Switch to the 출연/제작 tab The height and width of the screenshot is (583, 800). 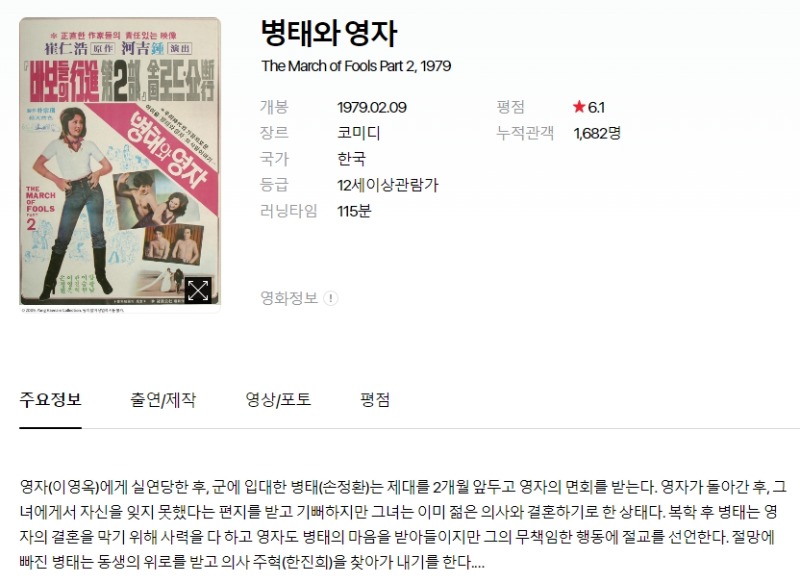coord(163,399)
